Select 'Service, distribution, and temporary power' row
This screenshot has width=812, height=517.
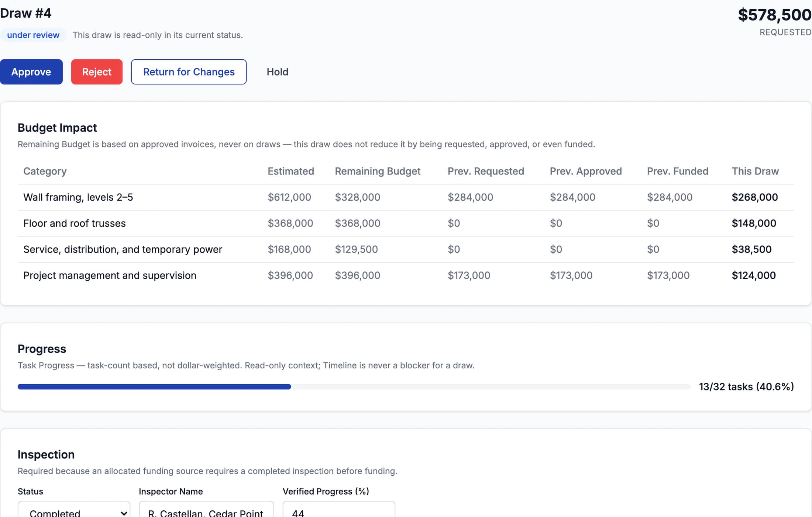coord(406,249)
